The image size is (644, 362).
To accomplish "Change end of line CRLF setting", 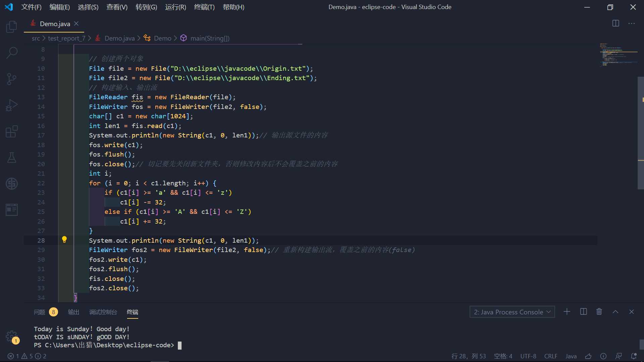I will pyautogui.click(x=551, y=356).
